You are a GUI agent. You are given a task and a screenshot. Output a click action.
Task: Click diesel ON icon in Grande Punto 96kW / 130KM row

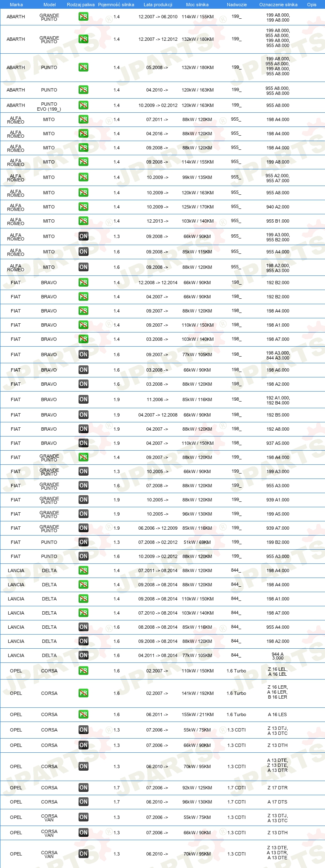[84, 514]
